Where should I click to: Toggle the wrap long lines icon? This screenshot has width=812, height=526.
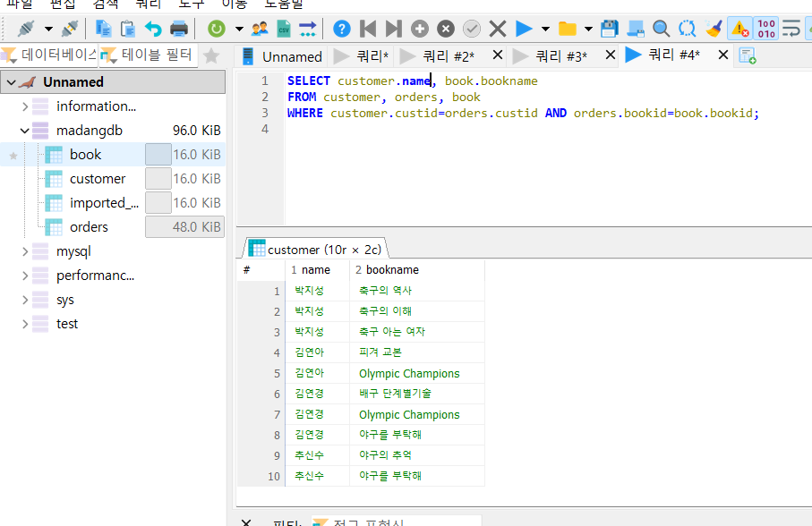click(791, 29)
